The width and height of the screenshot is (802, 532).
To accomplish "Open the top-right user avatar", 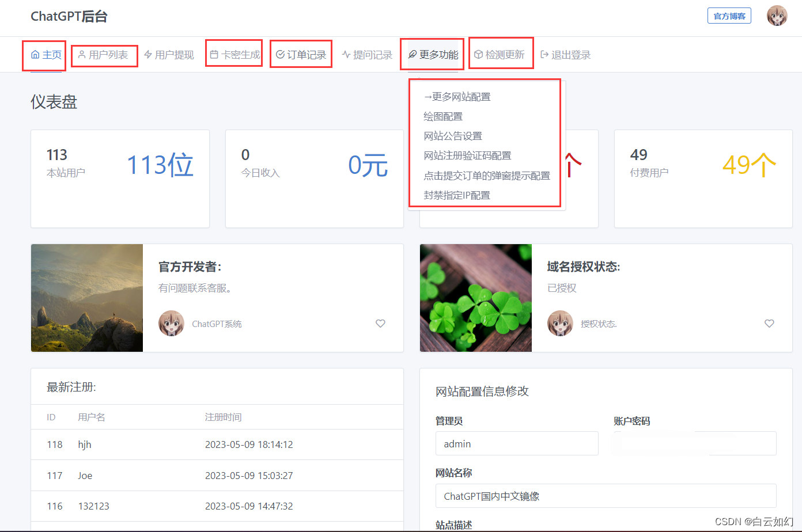I will [777, 16].
